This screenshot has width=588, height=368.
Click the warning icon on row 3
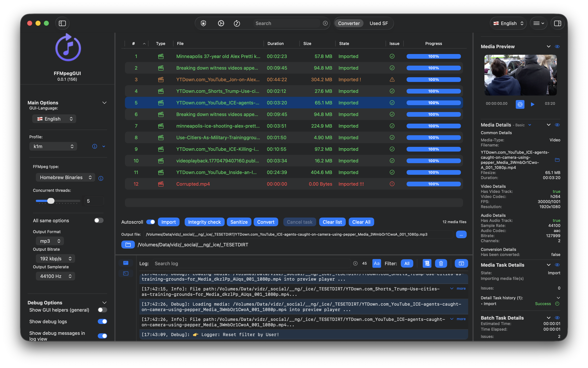pyautogui.click(x=392, y=80)
